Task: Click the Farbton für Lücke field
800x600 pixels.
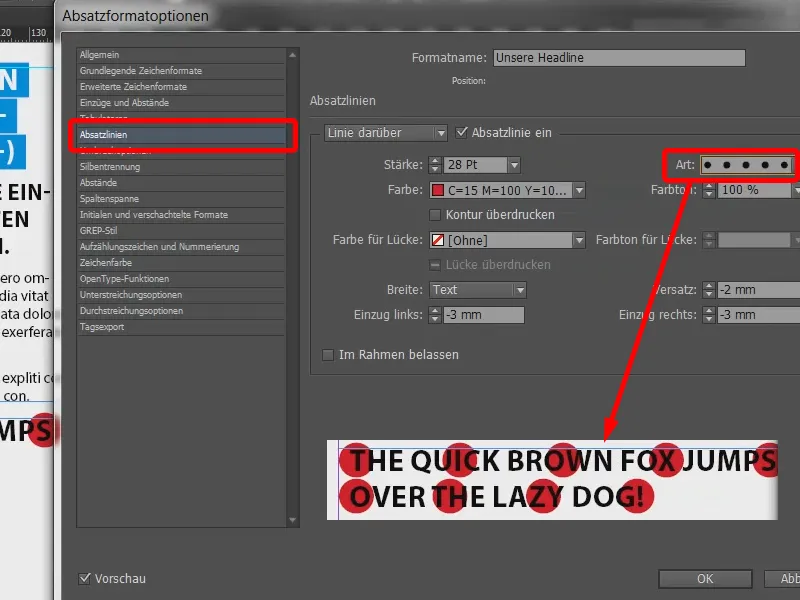Action: [x=754, y=240]
